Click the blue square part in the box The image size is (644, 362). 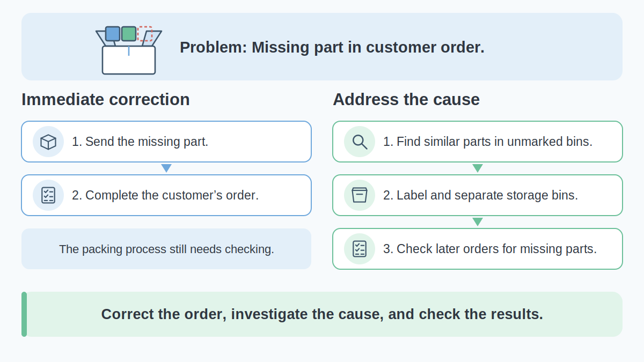tap(113, 34)
